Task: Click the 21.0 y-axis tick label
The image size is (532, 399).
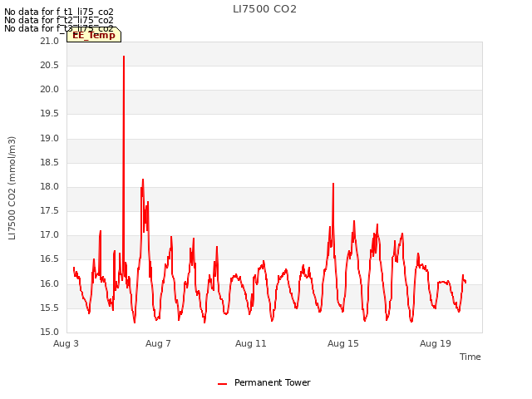Action: pos(50,41)
